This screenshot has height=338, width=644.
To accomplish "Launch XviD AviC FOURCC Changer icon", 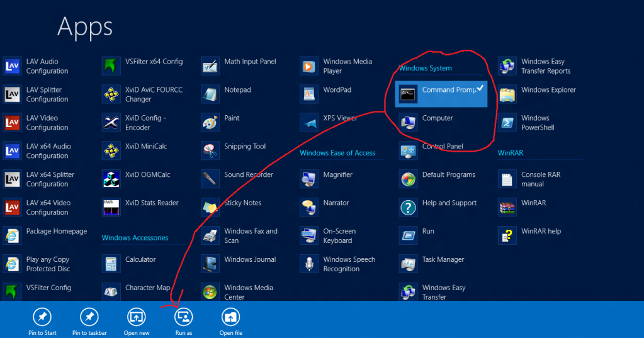I will (x=111, y=94).
